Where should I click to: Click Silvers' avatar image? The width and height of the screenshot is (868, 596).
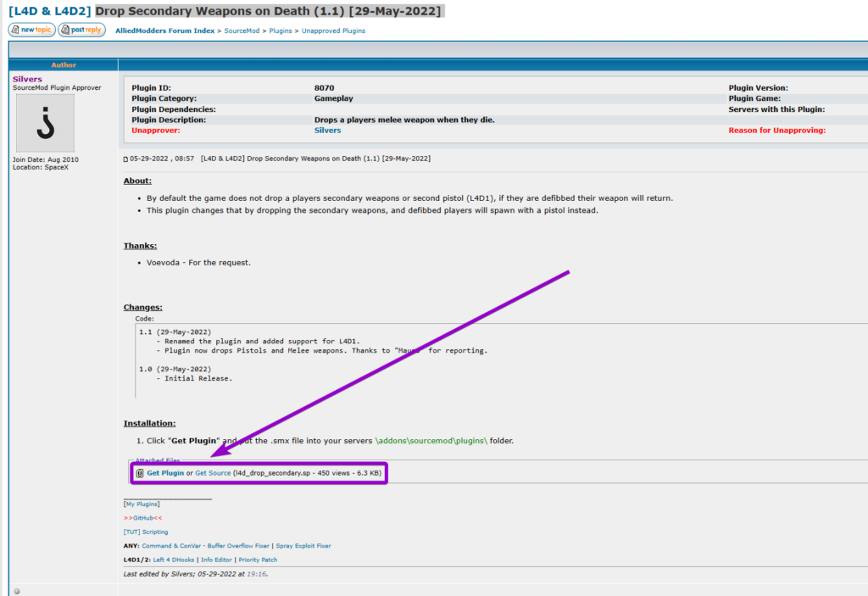[46, 124]
